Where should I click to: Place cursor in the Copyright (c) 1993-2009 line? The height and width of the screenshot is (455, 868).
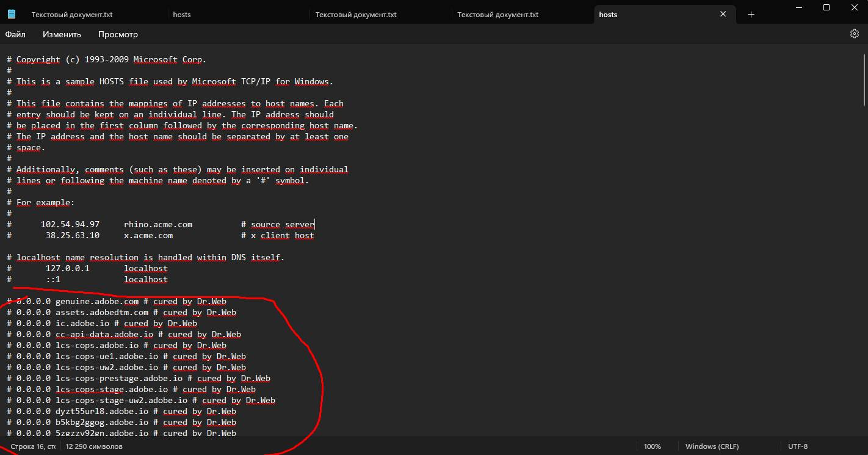[106, 59]
